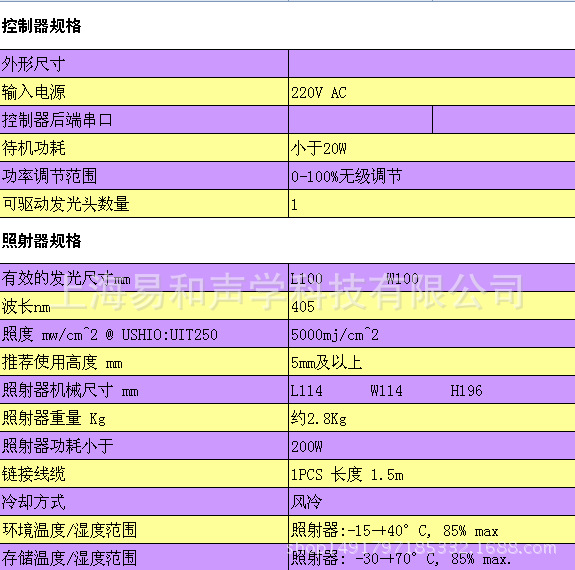Select the H196 dimension value

[x=466, y=391]
